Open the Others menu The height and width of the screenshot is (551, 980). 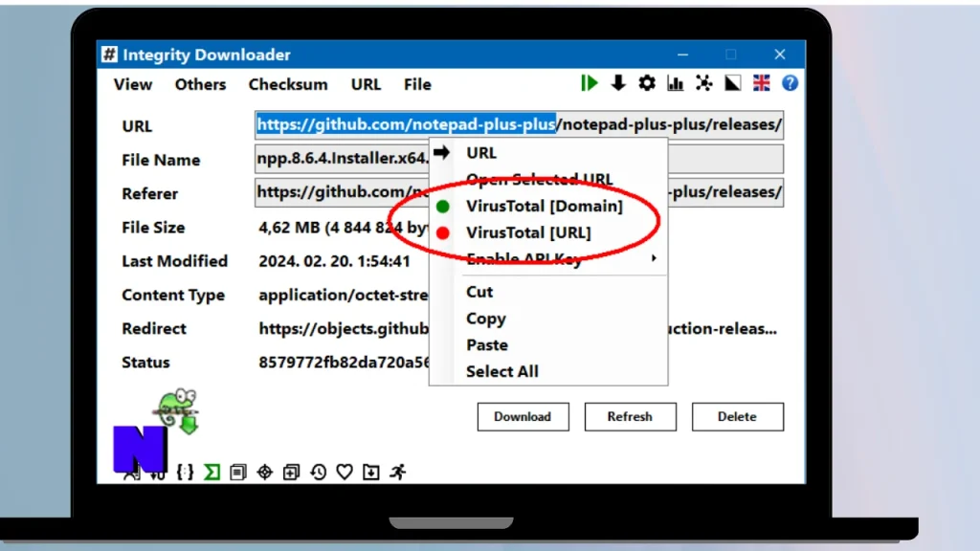click(x=200, y=84)
